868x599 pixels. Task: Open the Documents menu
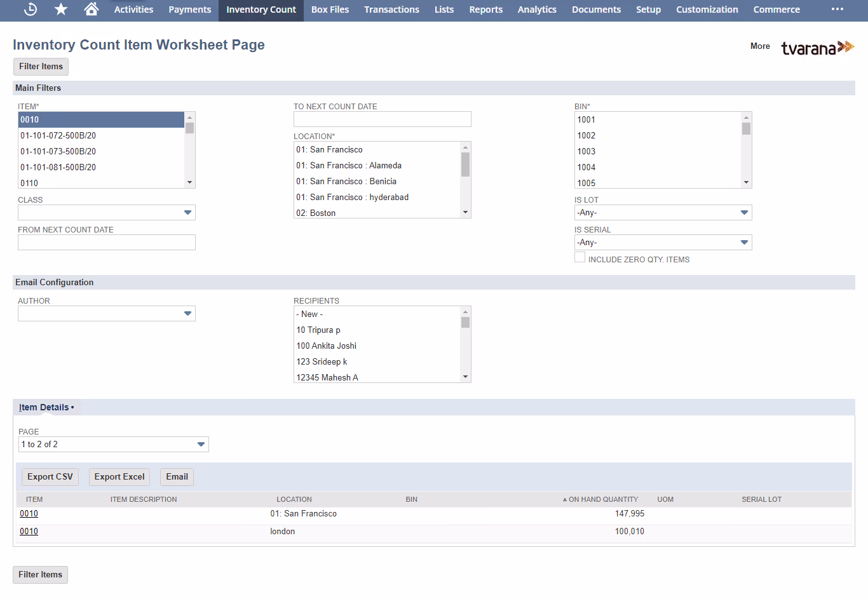click(x=596, y=10)
